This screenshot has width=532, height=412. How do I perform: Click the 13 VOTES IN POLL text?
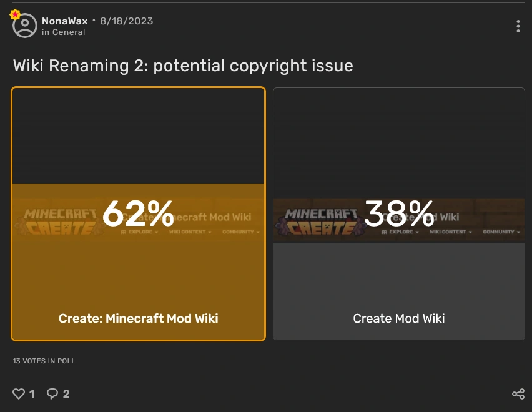pos(44,361)
